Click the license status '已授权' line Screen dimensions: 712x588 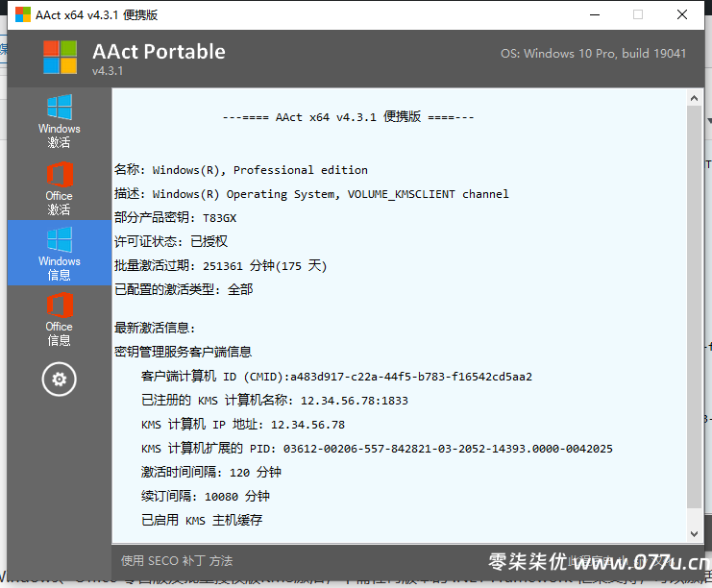[x=171, y=241]
